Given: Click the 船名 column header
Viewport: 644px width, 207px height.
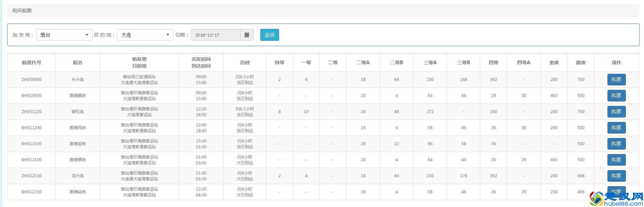Looking at the screenshot, I should point(78,63).
